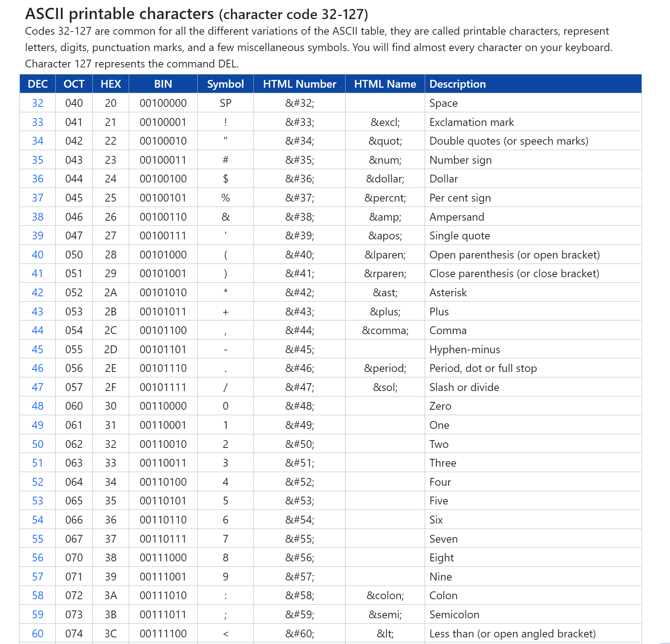The height and width of the screenshot is (644, 670).
Task: Open the decimal 47 Slash link
Action: [37, 387]
